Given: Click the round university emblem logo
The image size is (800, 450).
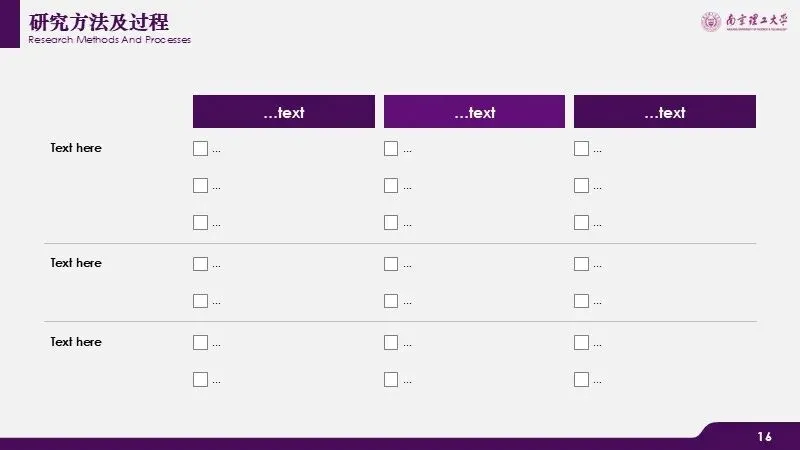Looking at the screenshot, I should (x=711, y=21).
